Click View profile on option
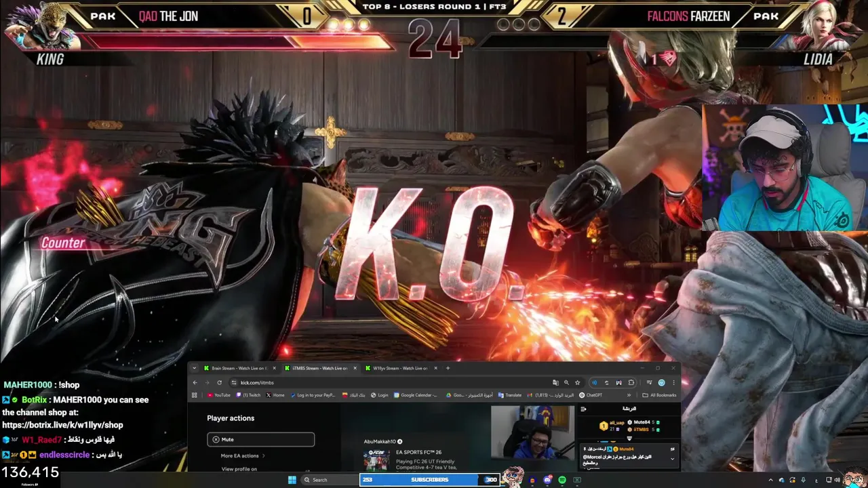The height and width of the screenshot is (488, 868). [239, 469]
